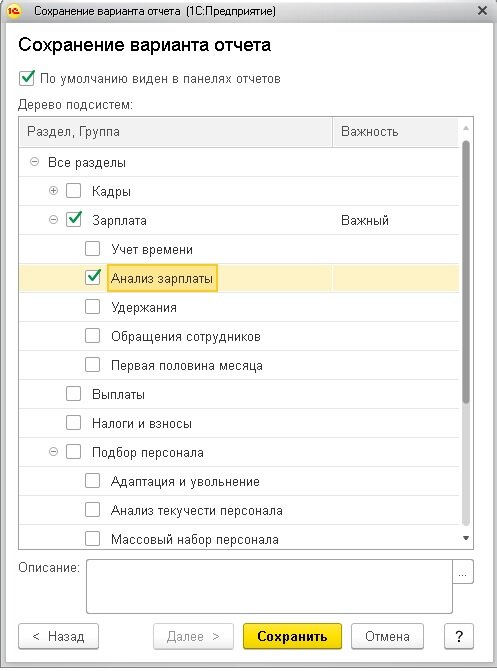Viewport: 497px width, 671px height.
Task: Go back using the Назад button
Action: (59, 636)
